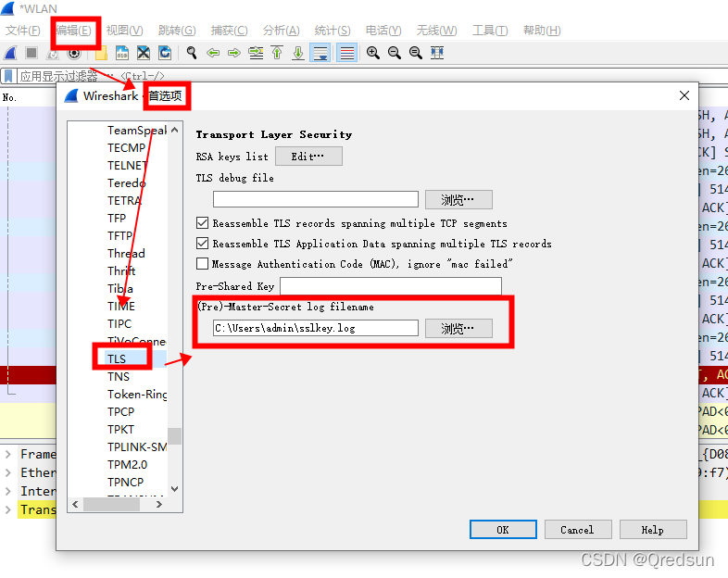Viewport: 728px width, 578px height.
Task: Expand Internet Protocol row in details
Action: pyautogui.click(x=8, y=491)
